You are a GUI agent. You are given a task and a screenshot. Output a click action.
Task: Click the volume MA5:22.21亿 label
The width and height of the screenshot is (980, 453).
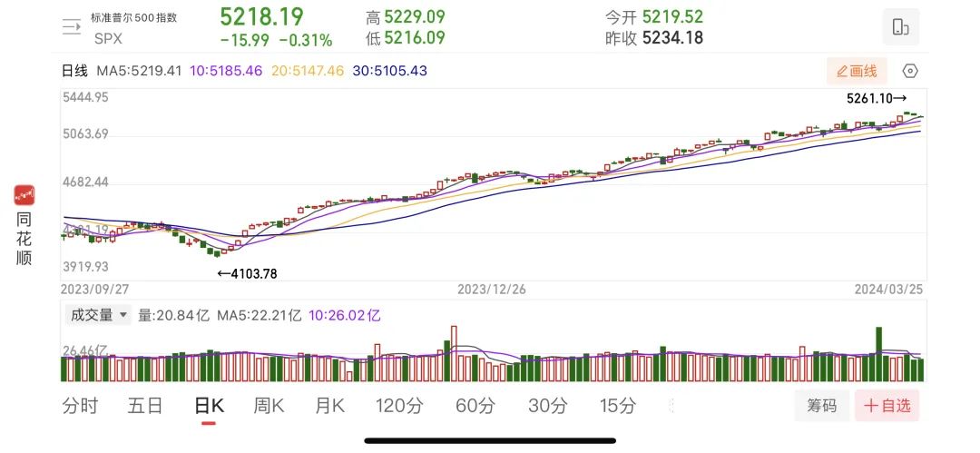click(259, 315)
